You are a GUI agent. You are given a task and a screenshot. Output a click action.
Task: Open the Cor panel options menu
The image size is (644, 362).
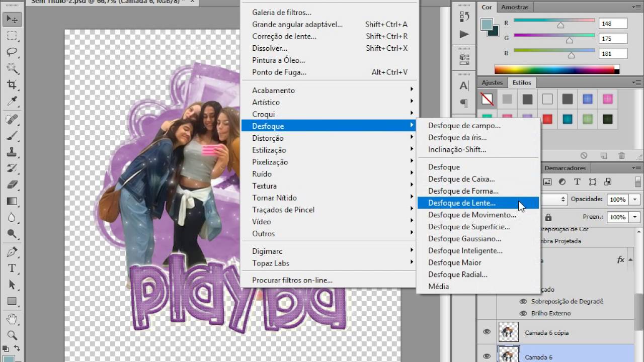tap(636, 7)
